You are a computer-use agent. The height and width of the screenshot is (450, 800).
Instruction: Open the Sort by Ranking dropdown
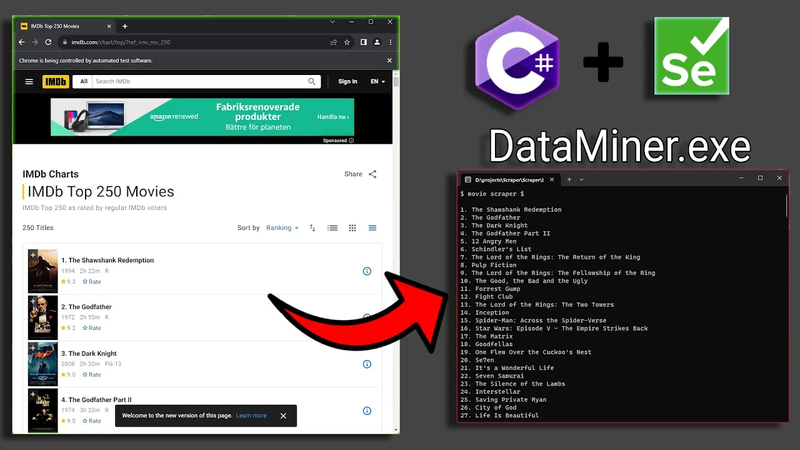click(282, 228)
